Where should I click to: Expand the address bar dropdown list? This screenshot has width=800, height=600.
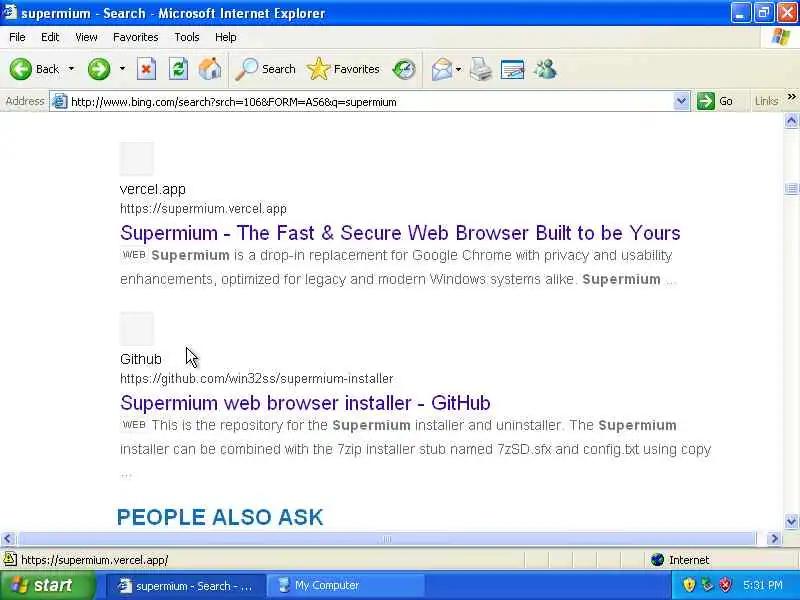click(681, 102)
